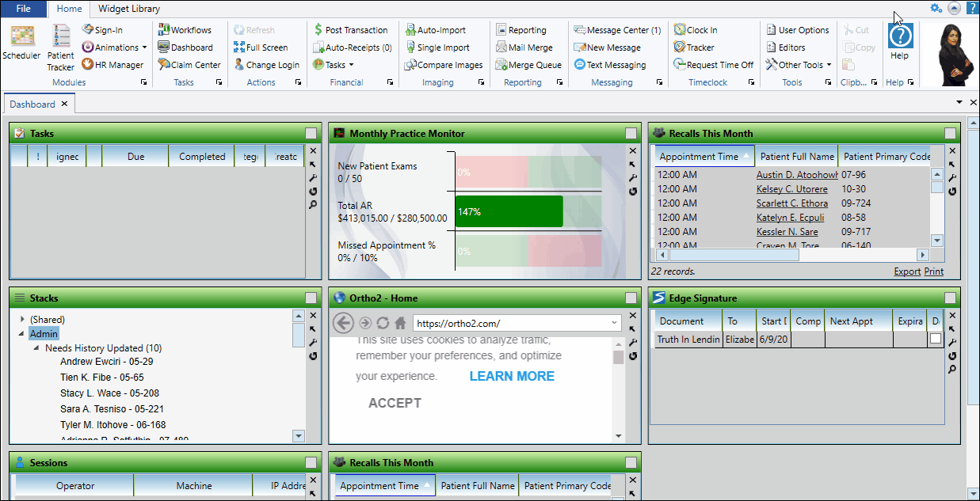The image size is (980, 501).
Task: Click the Total AR 147% progress bar
Action: click(x=509, y=211)
